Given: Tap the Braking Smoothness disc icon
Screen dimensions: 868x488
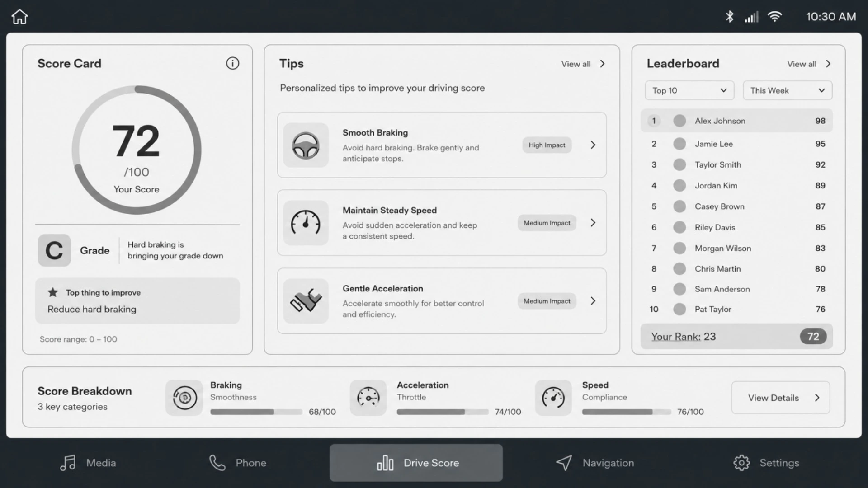Looking at the screenshot, I should tap(184, 398).
